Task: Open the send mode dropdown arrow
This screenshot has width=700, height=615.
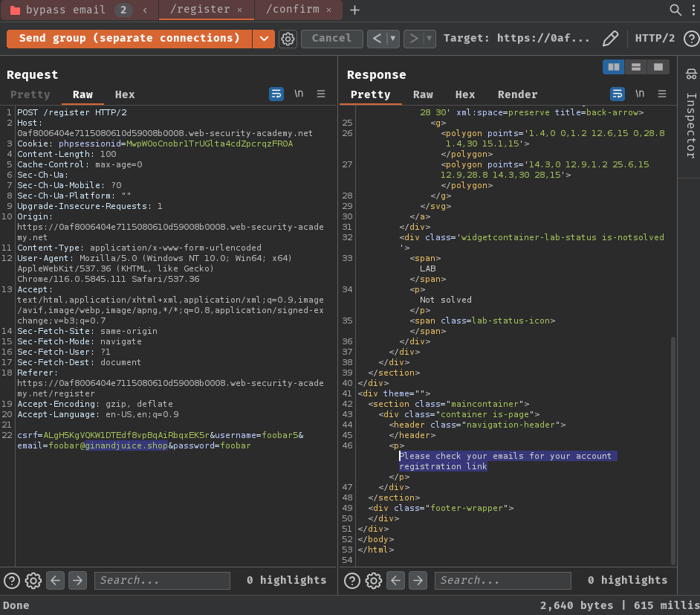Action: [264, 39]
